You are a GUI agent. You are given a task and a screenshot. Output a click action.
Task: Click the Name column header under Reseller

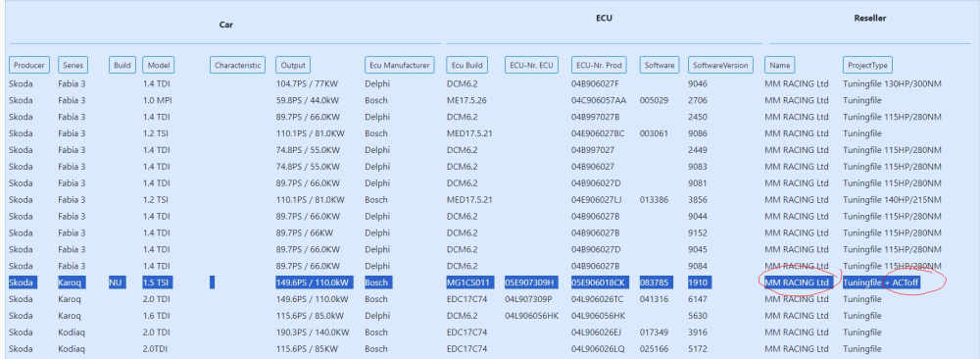[780, 65]
